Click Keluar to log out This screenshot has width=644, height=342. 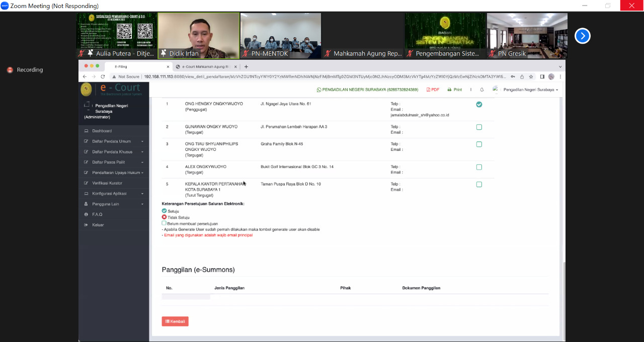point(98,225)
